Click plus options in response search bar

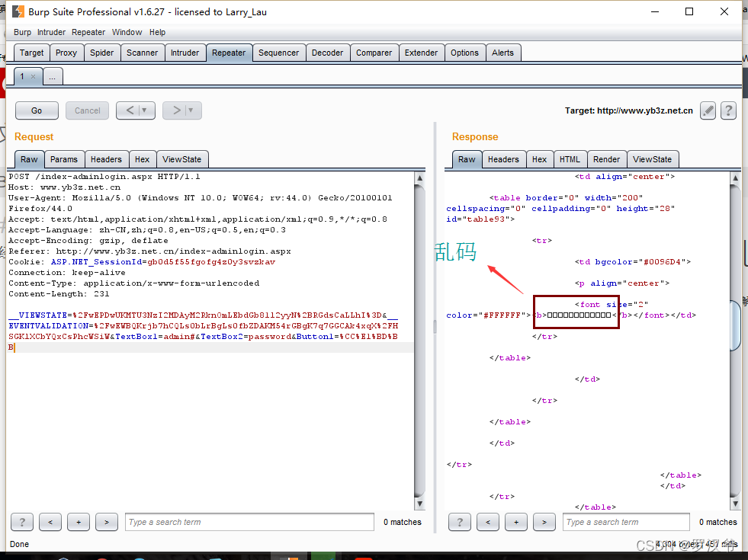pos(515,522)
